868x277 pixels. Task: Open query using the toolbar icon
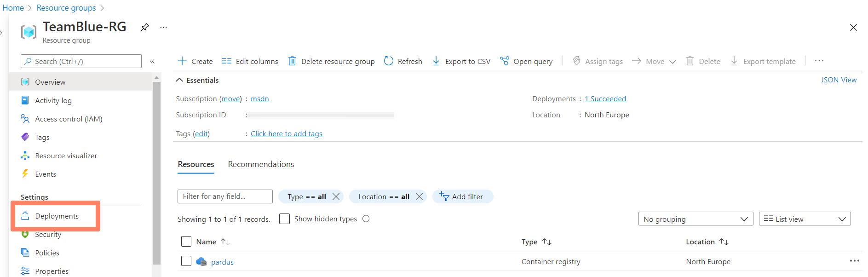coord(505,61)
